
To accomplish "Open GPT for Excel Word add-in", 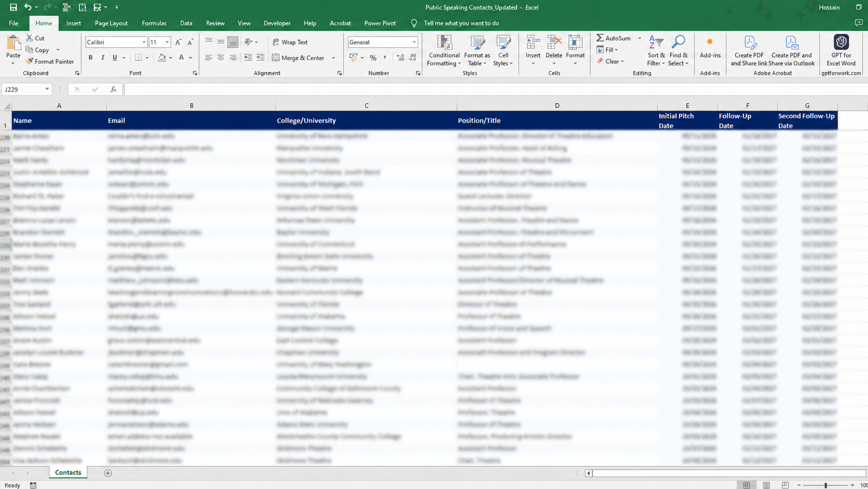I will point(841,50).
